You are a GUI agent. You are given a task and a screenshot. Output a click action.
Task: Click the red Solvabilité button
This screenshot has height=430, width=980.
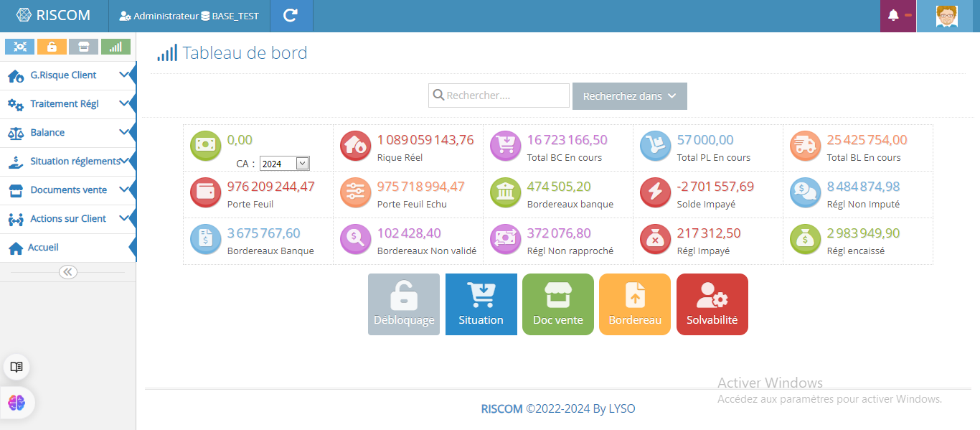pos(712,304)
